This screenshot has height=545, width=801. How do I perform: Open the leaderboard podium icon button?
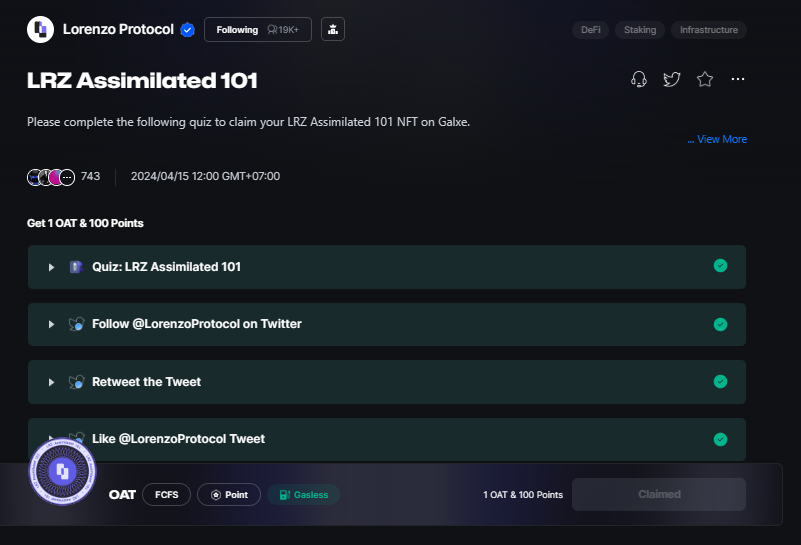coord(333,29)
